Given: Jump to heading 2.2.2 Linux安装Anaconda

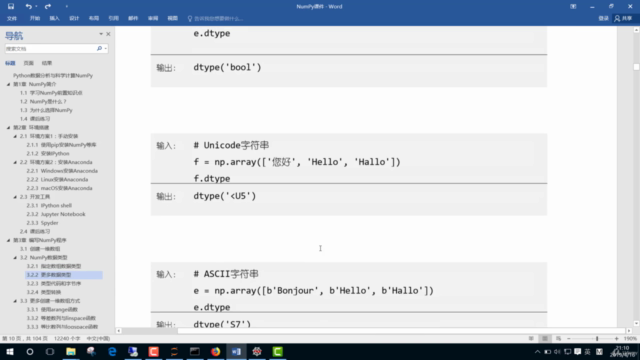Looking at the screenshot, I should (57, 179).
